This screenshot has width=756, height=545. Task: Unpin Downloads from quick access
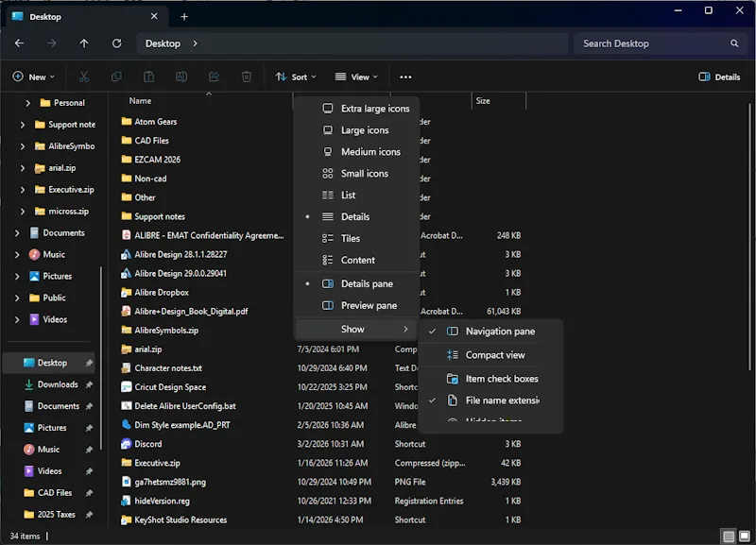pyautogui.click(x=89, y=384)
